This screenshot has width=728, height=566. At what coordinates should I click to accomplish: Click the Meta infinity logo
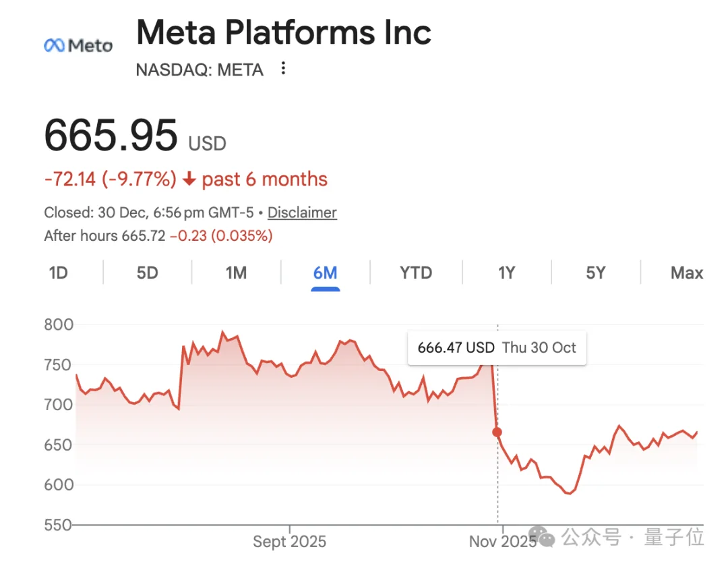(54, 45)
